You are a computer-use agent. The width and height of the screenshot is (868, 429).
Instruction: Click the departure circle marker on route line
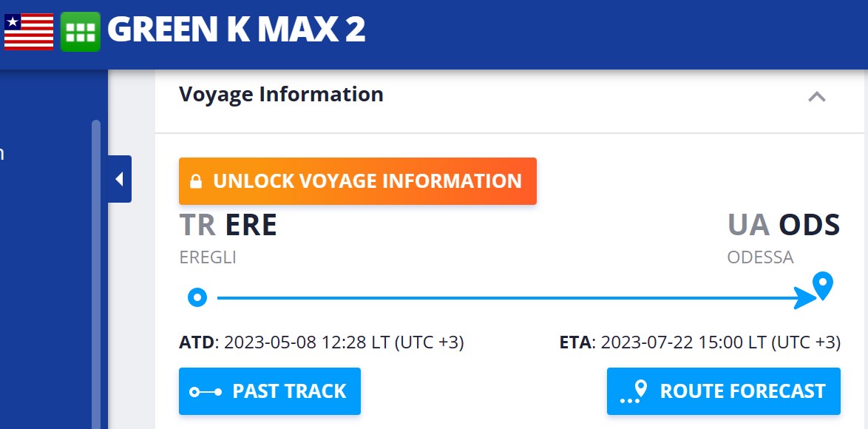coord(197,297)
